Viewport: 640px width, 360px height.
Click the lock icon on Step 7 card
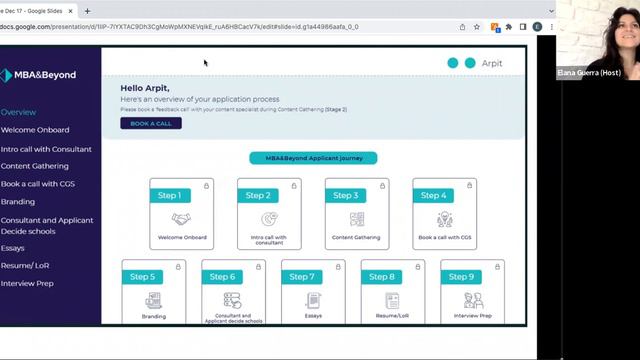pos(338,267)
